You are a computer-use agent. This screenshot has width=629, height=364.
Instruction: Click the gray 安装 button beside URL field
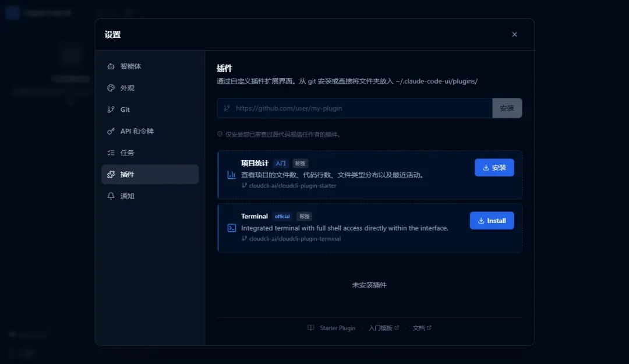[507, 108]
